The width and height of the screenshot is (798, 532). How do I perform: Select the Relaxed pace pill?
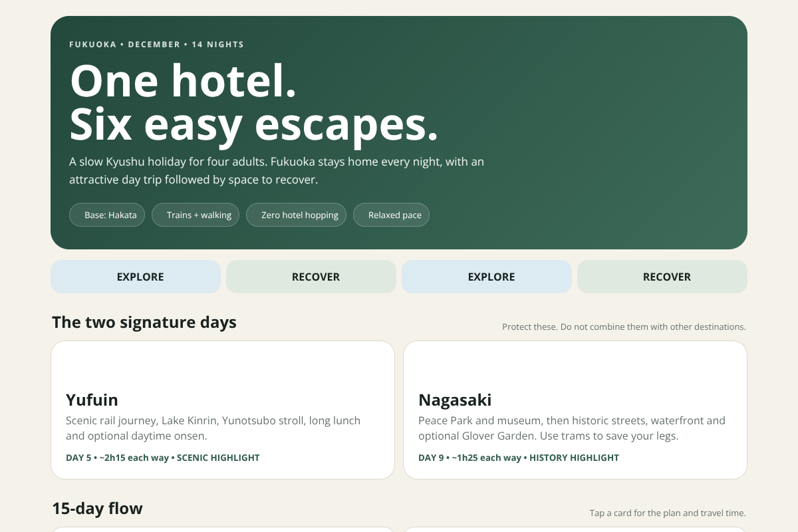click(391, 215)
